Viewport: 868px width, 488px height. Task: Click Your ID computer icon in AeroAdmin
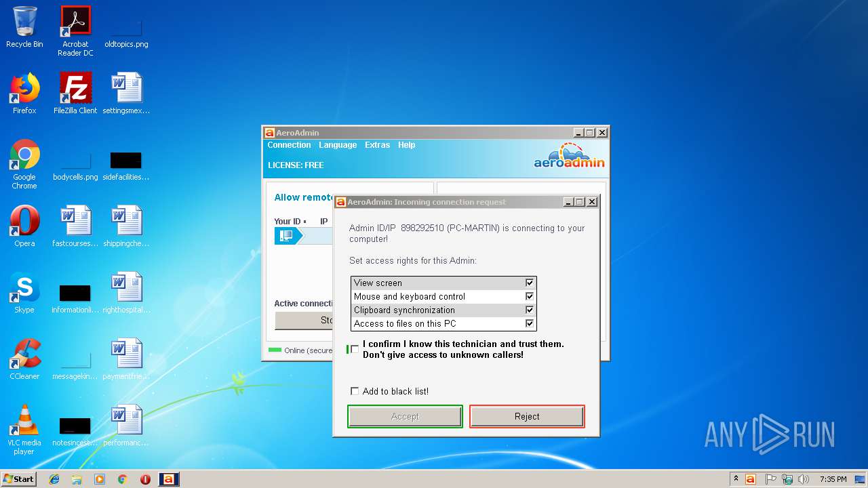[x=287, y=235]
